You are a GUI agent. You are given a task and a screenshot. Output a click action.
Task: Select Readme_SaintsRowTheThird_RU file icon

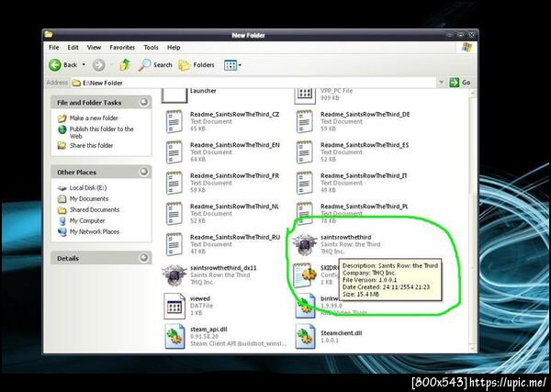point(174,244)
